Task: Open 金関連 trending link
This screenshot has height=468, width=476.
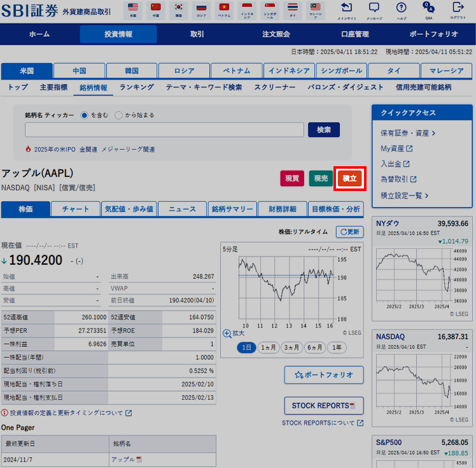Action: pyautogui.click(x=88, y=150)
